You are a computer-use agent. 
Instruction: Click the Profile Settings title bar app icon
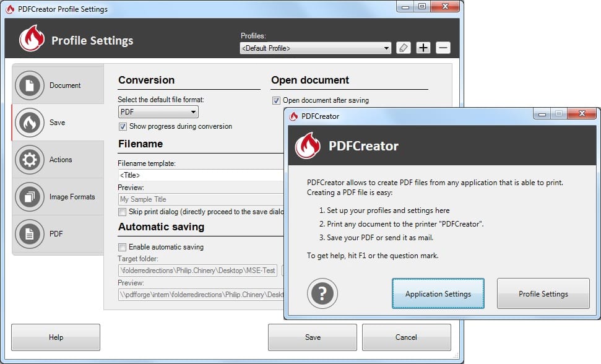11,9
